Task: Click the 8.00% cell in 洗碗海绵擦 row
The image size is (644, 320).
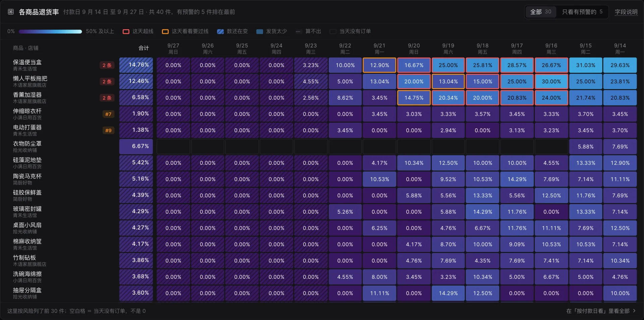Action: tap(379, 277)
